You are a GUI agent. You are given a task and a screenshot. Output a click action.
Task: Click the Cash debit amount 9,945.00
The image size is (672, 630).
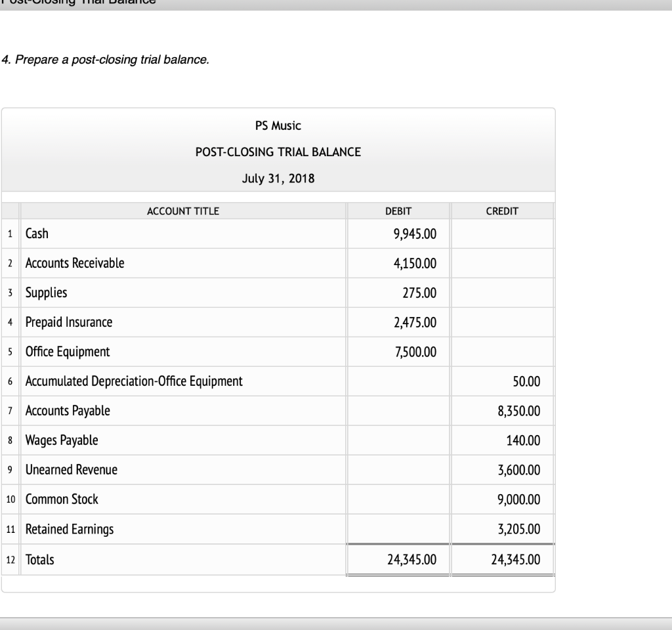tap(413, 234)
